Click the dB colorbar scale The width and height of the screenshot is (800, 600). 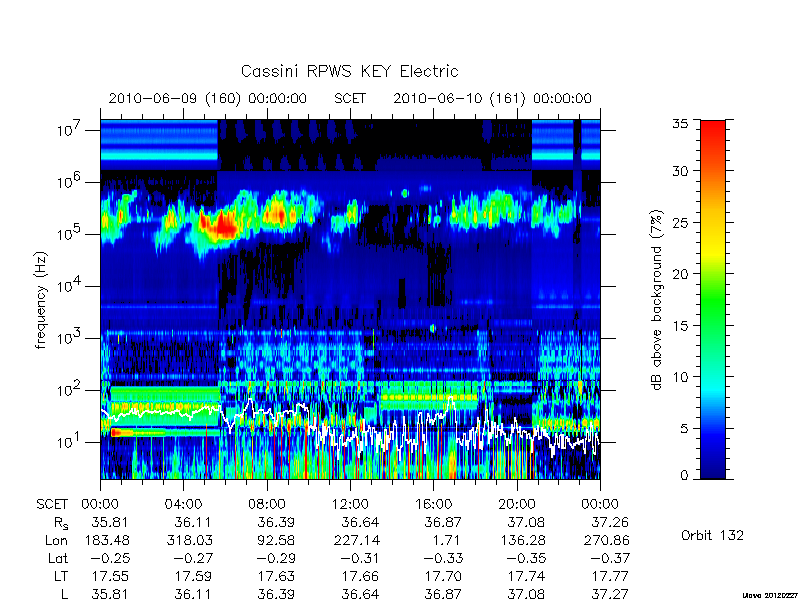[x=713, y=299]
